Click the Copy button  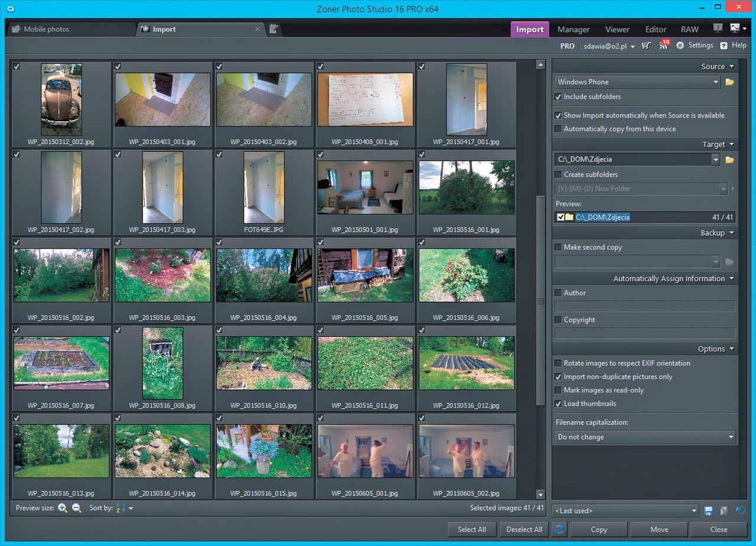pyautogui.click(x=599, y=529)
